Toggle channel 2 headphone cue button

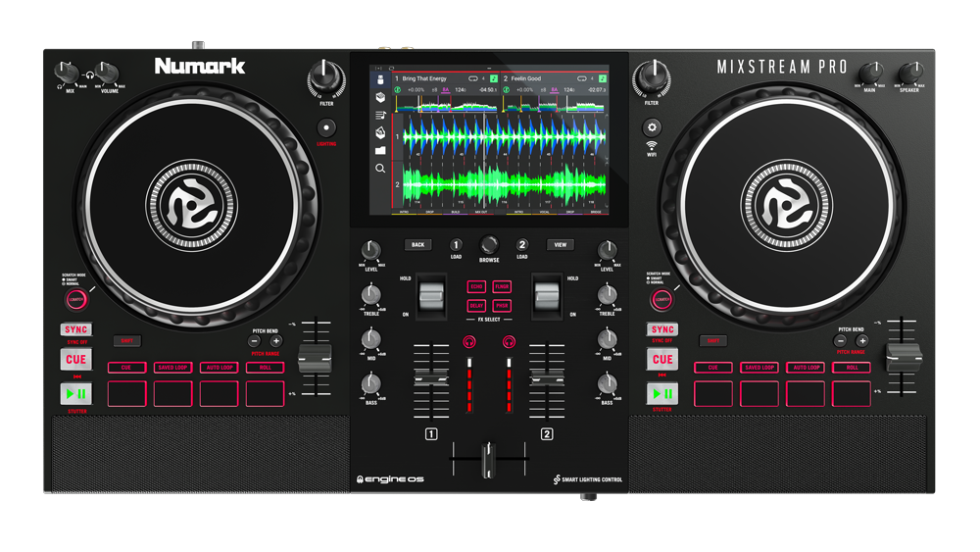pos(509,342)
